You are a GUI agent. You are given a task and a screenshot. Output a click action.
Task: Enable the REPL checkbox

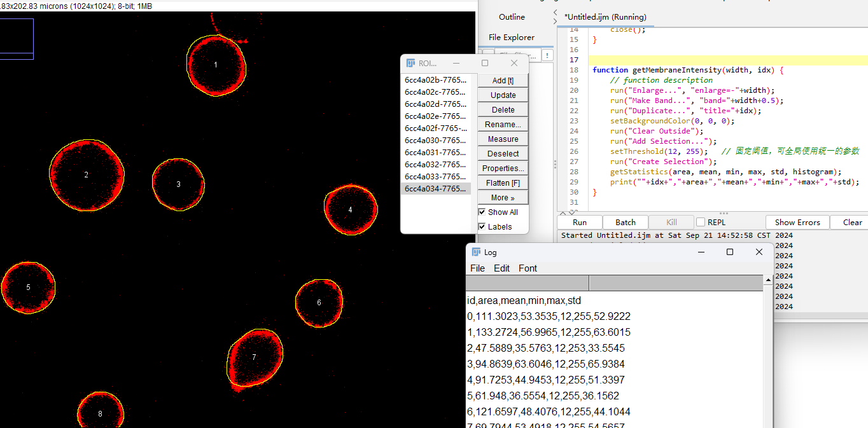(701, 223)
